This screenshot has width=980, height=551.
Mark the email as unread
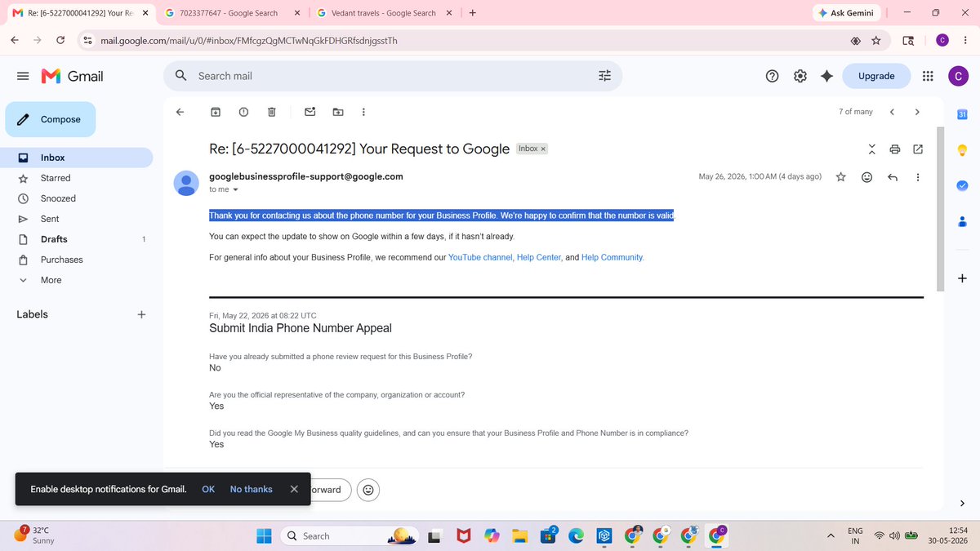310,112
